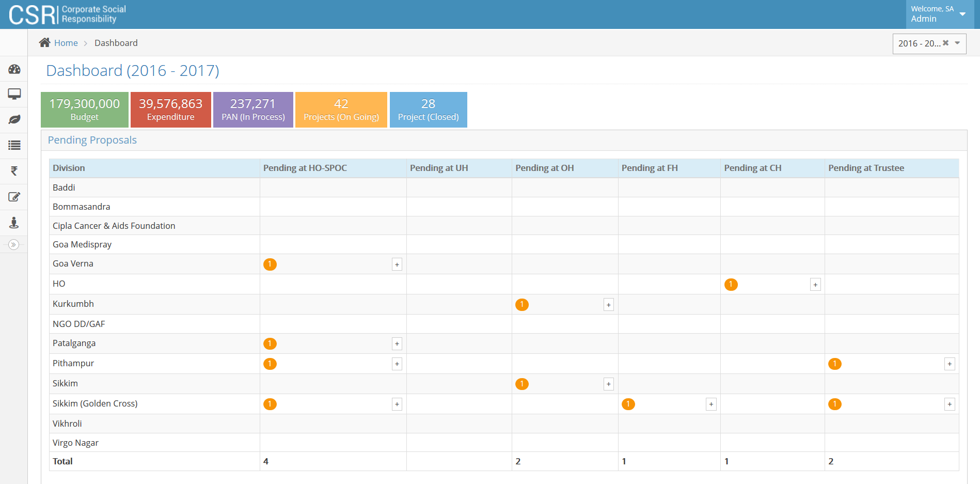Click the Home house icon in breadcrumb
The height and width of the screenshot is (484, 980).
point(45,42)
